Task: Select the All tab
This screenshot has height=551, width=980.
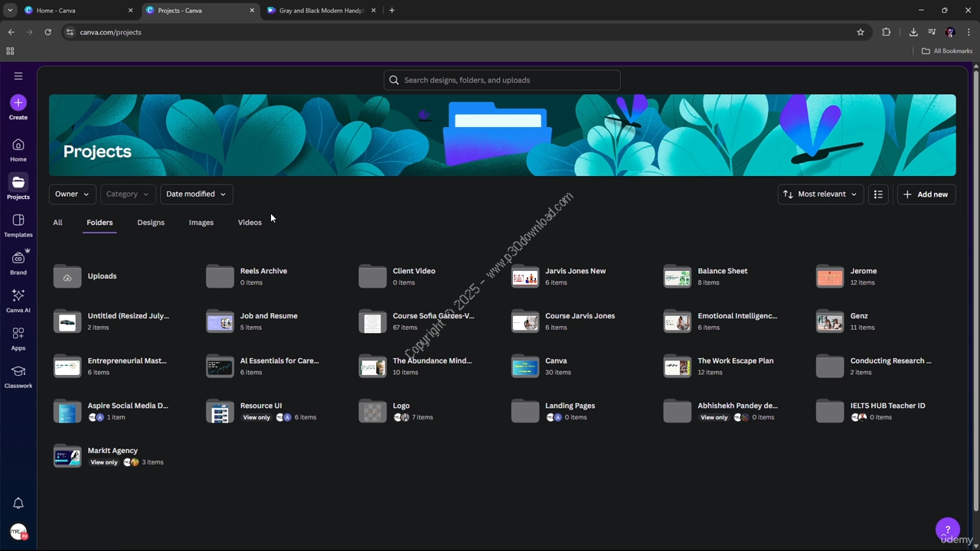Action: (x=57, y=223)
